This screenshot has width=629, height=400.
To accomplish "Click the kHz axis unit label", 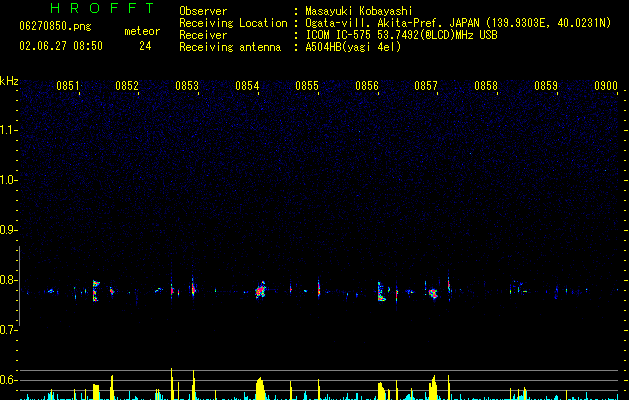I will 9,81.
